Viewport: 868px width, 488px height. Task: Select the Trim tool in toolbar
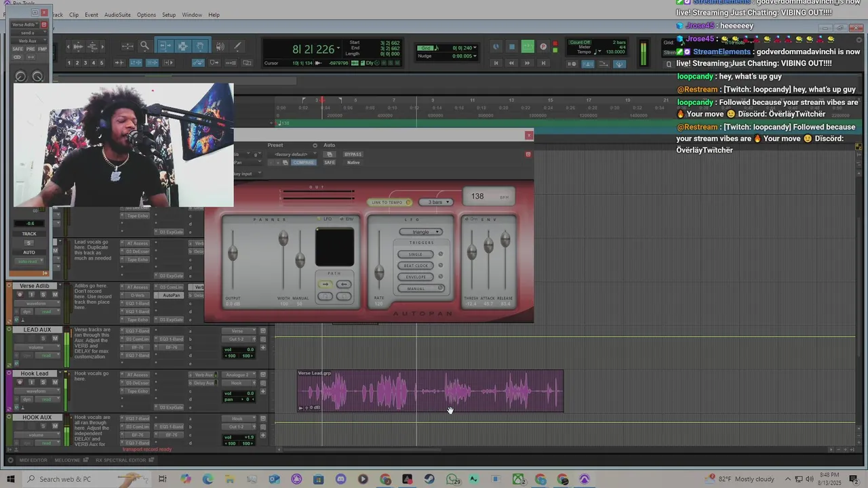pos(165,46)
